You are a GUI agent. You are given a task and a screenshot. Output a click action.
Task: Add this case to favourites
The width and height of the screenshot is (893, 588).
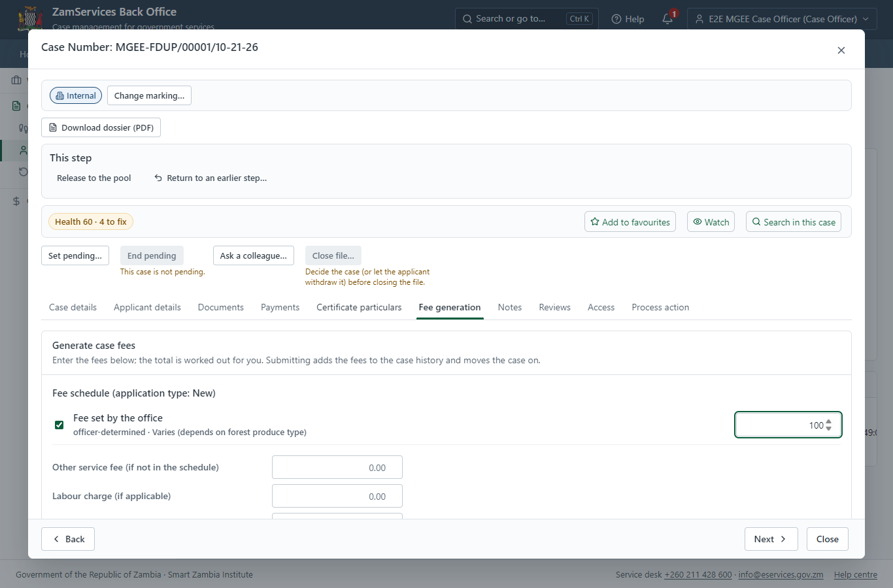click(x=630, y=221)
